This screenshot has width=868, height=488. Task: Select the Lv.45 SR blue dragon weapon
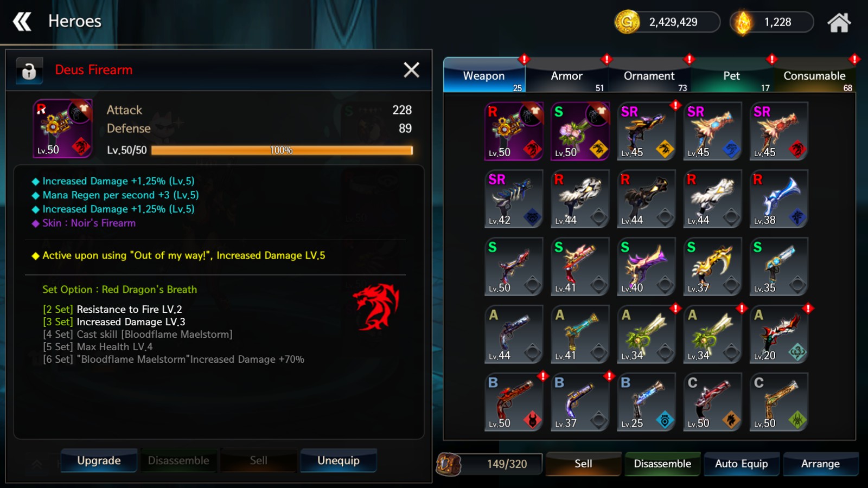click(x=713, y=131)
